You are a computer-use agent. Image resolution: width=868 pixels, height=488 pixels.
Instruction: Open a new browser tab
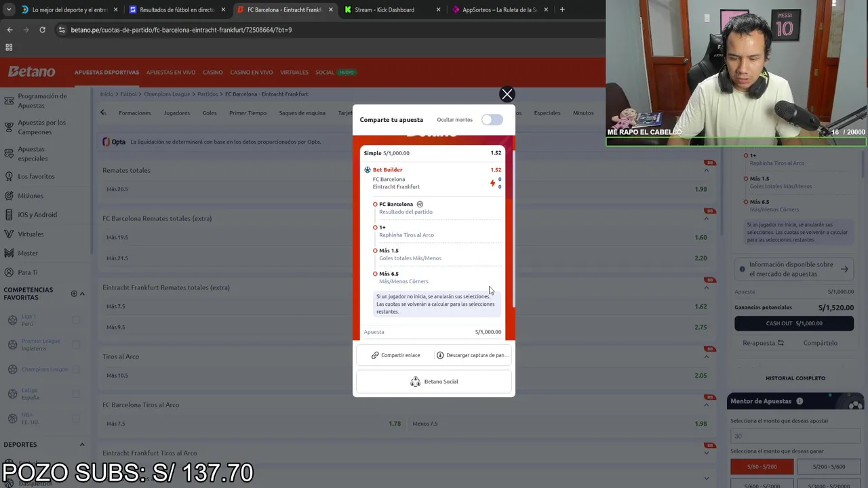click(x=561, y=9)
